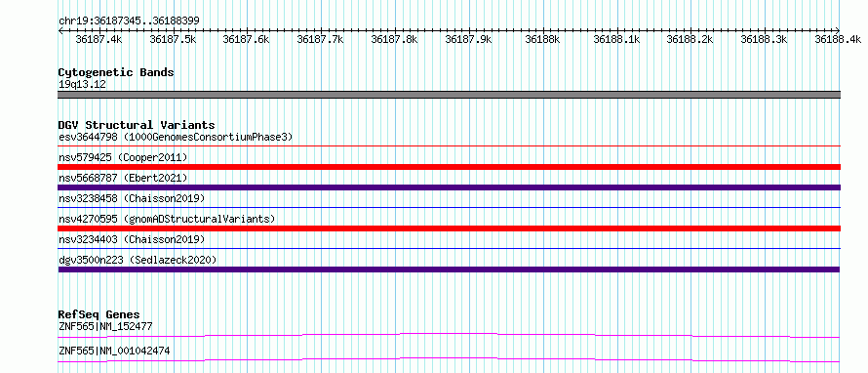Viewport: 868px width, 373px height.
Task: Select variant label nsv3234403 (Chaisson2019)
Action: (x=132, y=239)
